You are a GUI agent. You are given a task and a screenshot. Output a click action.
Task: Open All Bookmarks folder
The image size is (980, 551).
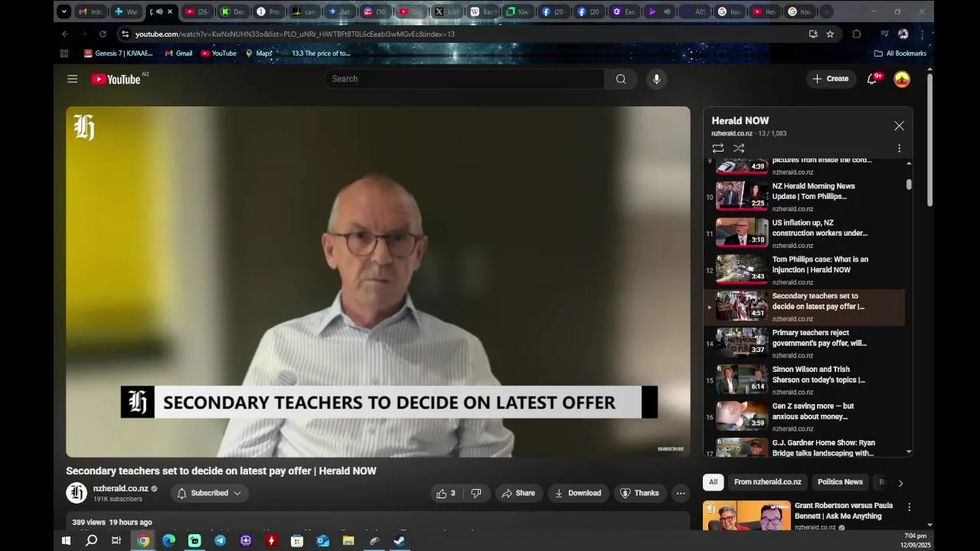(900, 54)
